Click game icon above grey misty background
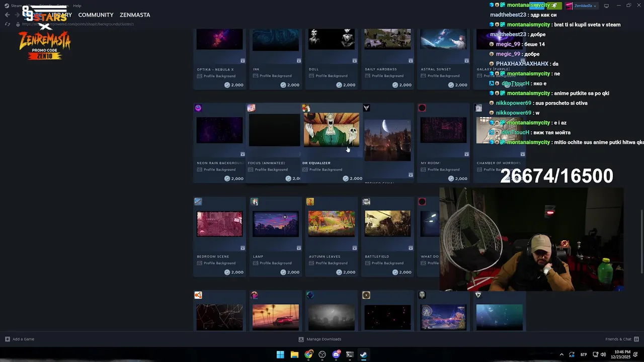Viewport: 644px width, 362px height. click(x=310, y=295)
